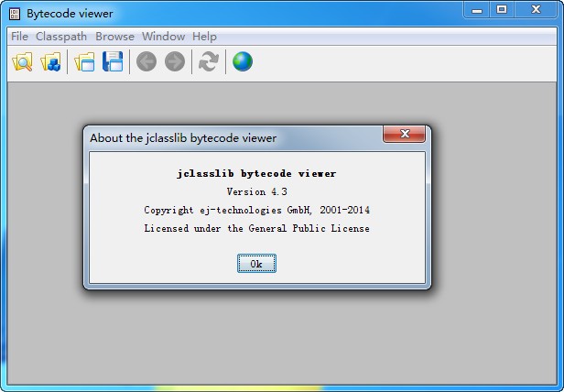Close the Bytecode viewer main window

click(x=536, y=10)
